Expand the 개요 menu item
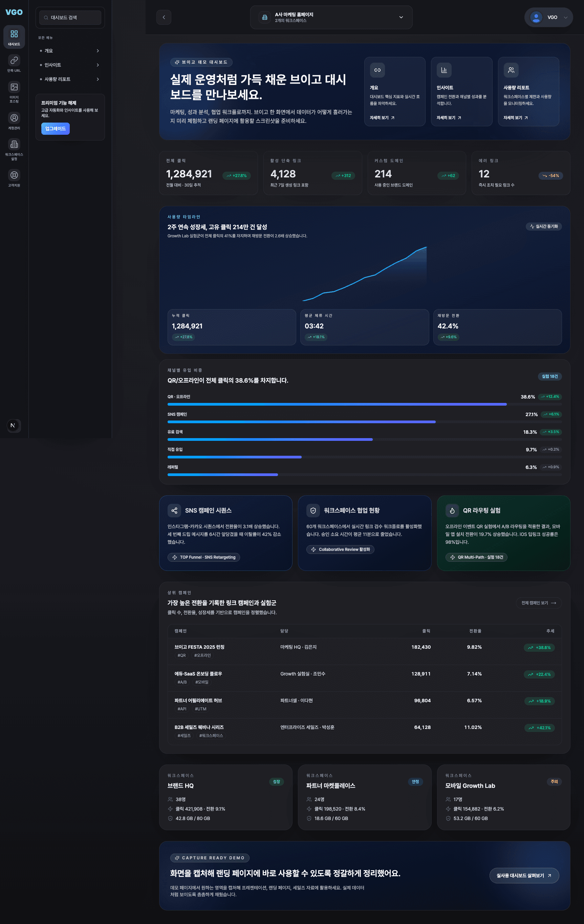The image size is (584, 924). point(70,51)
